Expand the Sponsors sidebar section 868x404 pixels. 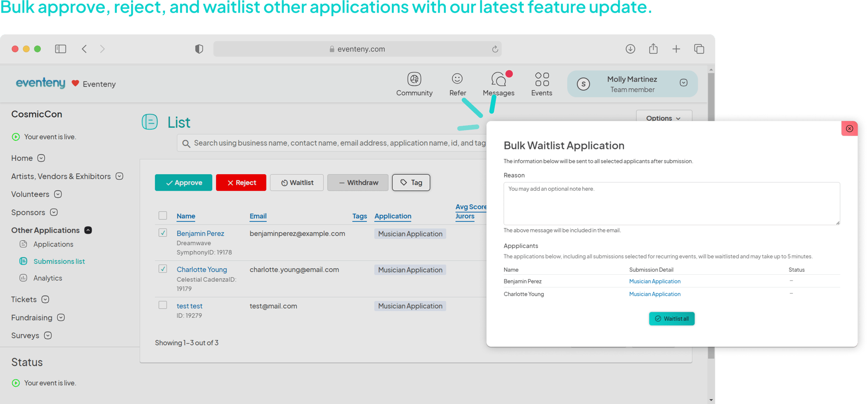pos(54,212)
